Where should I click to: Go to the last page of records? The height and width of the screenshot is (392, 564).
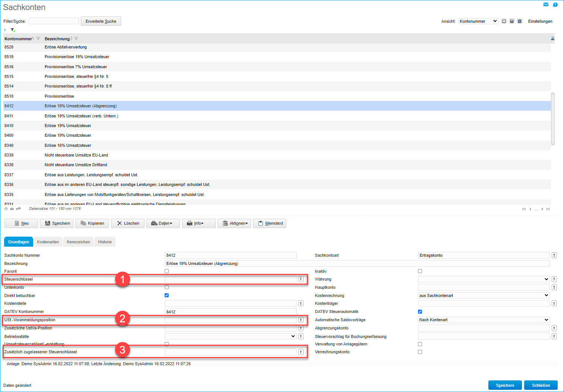[x=548, y=209]
